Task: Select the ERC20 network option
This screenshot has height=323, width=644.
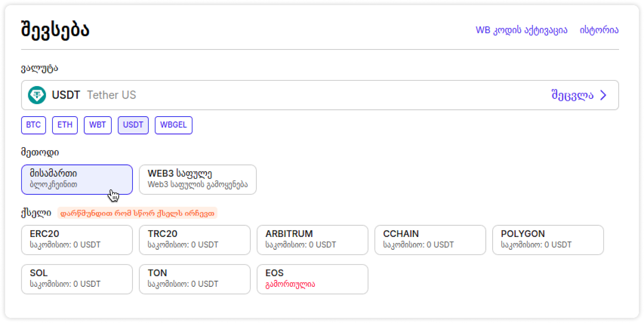Action: [x=77, y=240]
